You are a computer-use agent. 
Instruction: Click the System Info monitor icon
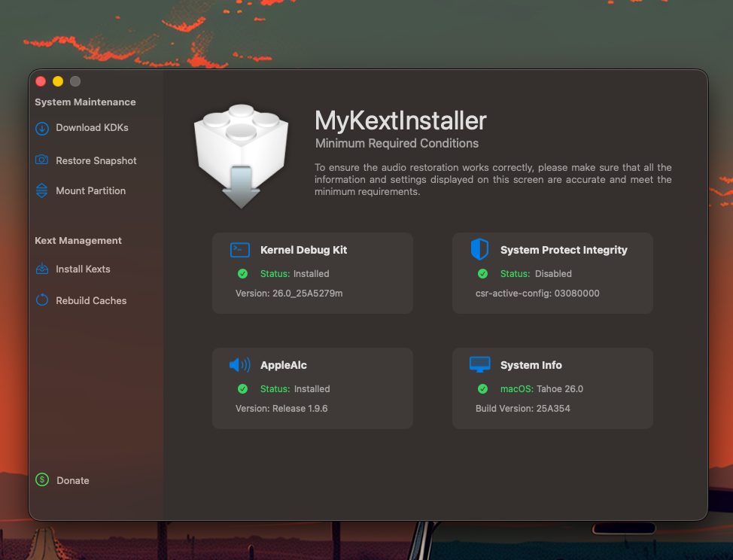tap(479, 364)
